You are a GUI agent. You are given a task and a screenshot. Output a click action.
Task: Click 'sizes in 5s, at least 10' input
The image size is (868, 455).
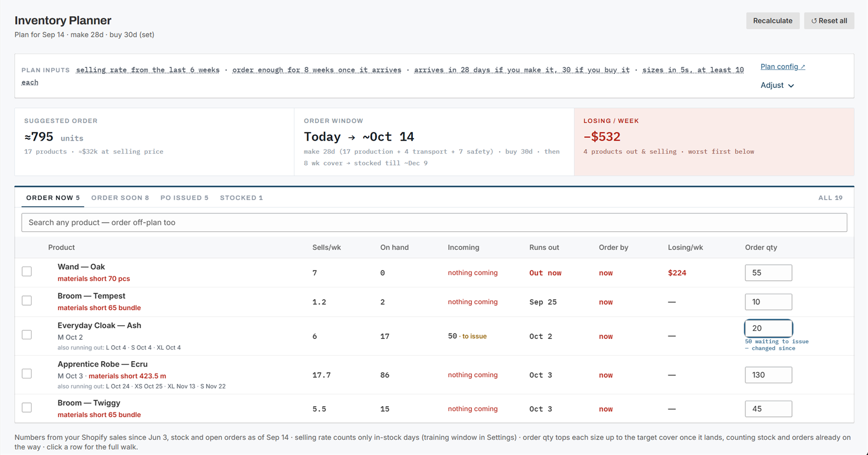click(x=693, y=70)
